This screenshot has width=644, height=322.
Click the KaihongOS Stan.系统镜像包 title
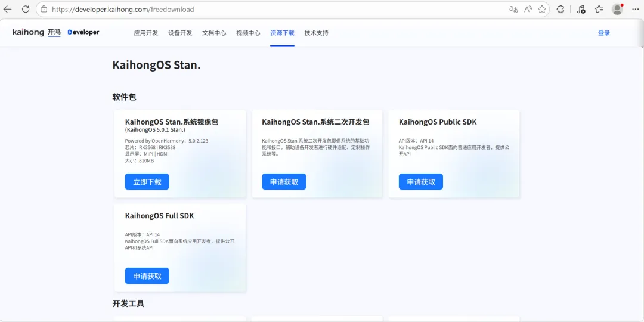point(171,122)
